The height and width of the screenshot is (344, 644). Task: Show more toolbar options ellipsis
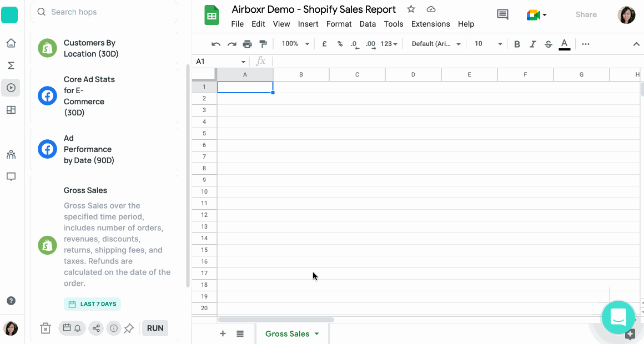point(586,44)
